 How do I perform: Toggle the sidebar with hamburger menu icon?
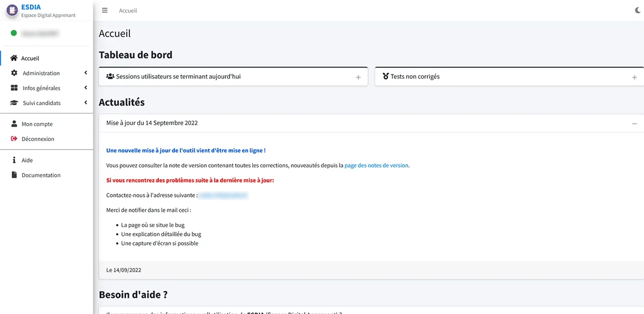tap(105, 10)
